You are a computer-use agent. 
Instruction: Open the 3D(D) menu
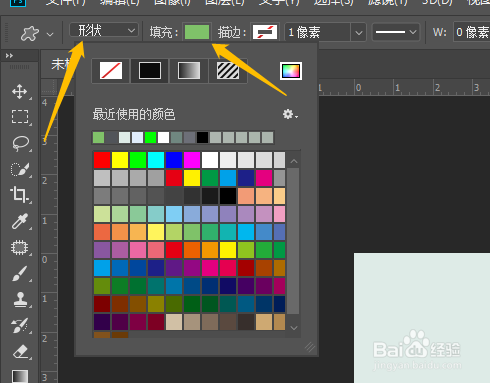pyautogui.click(x=437, y=2)
